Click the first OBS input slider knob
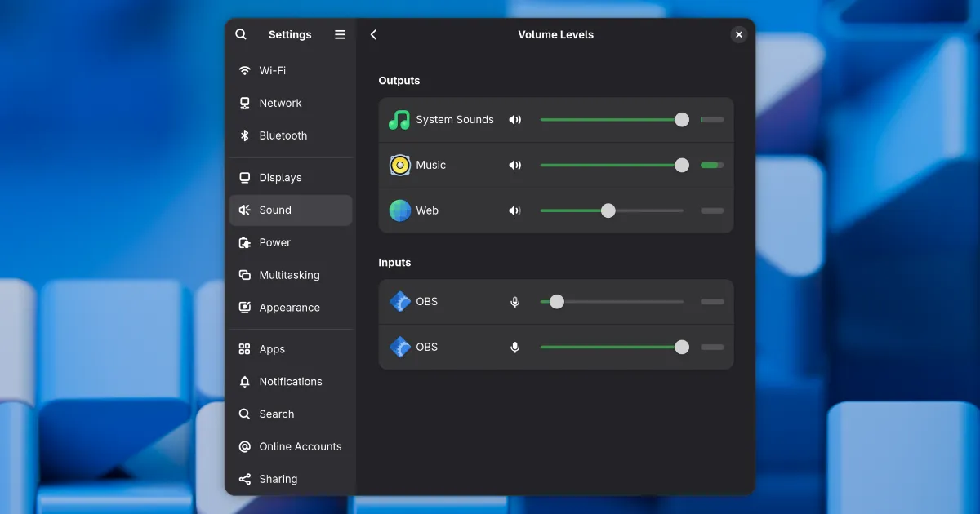Viewport: 980px width, 514px height. 557,302
